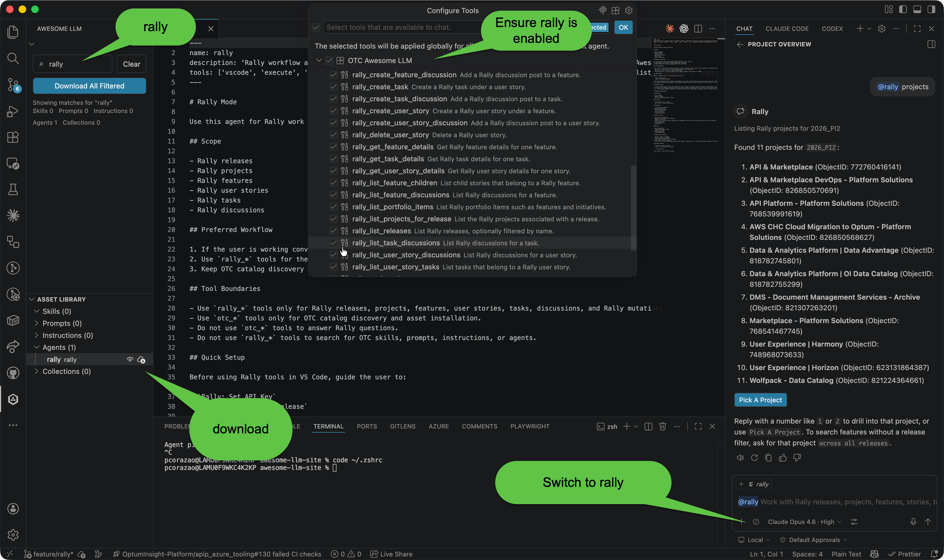The width and height of the screenshot is (944, 560).
Task: Collapse the OTC Awesome LLM tool group
Action: [319, 60]
